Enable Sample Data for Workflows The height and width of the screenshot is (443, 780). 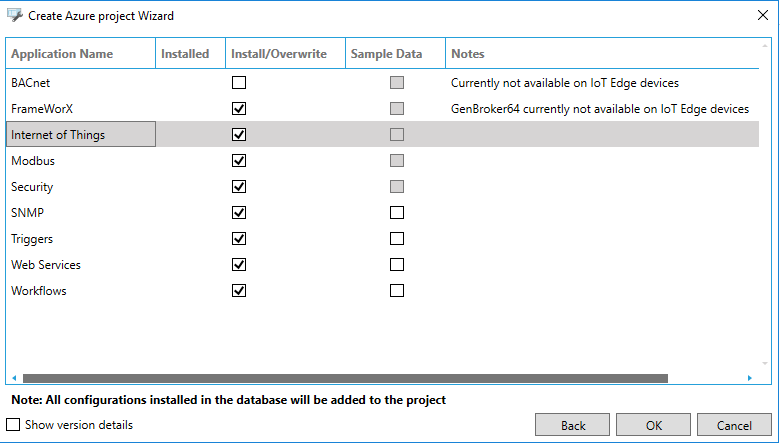pos(397,291)
